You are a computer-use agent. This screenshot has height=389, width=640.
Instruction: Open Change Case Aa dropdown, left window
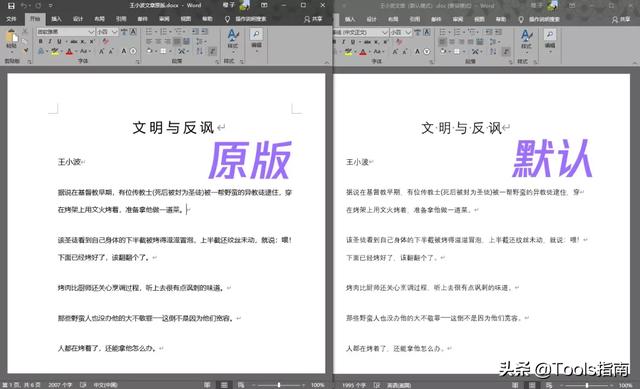(x=84, y=51)
